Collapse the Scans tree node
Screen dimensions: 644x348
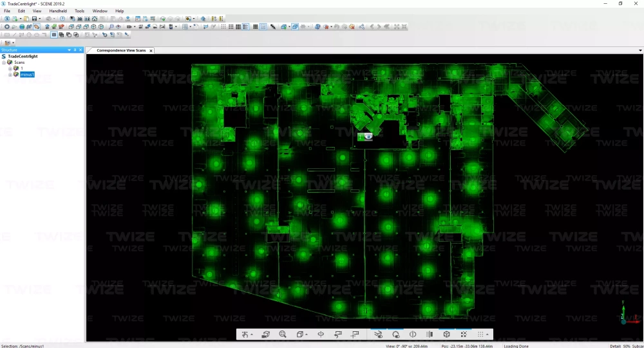pos(4,63)
